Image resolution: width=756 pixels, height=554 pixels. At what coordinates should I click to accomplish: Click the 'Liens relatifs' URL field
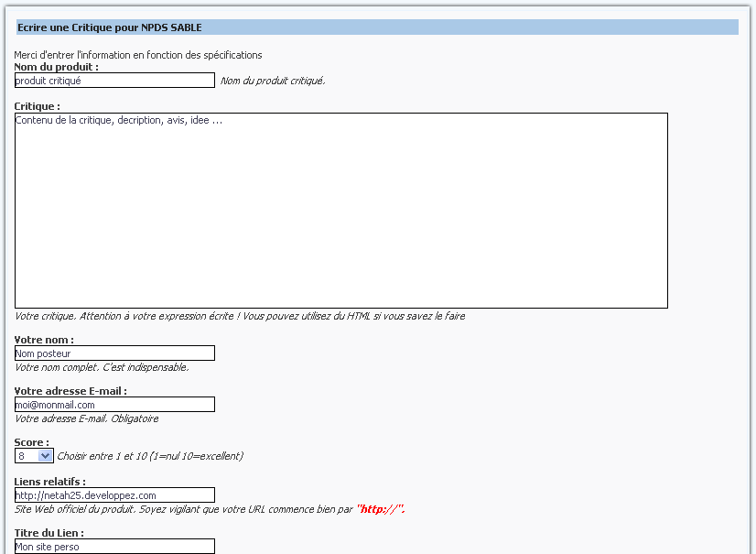point(114,495)
